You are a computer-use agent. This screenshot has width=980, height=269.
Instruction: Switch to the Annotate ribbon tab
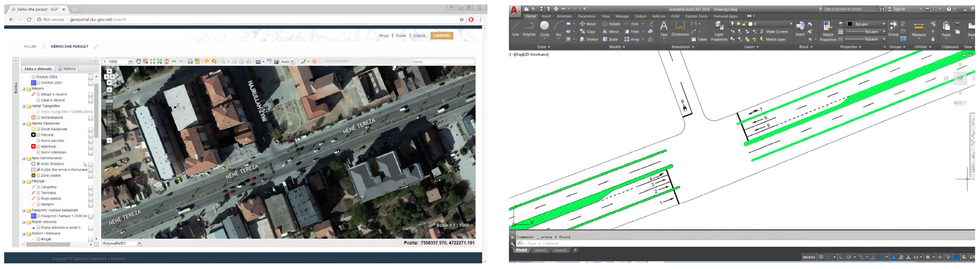tap(564, 16)
